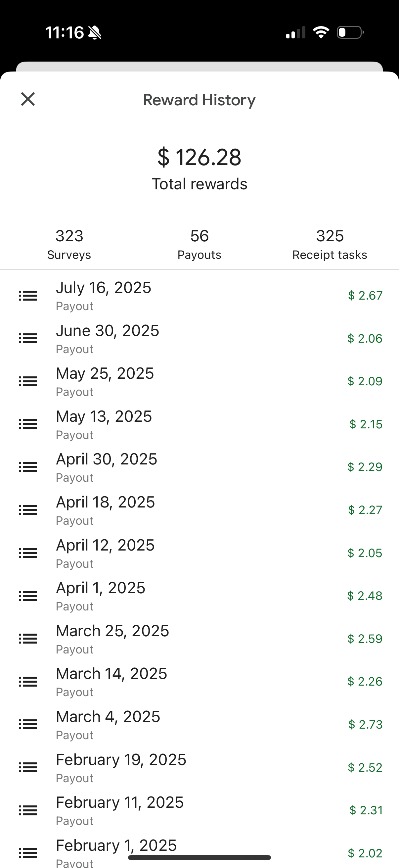Screen dimensions: 399x868
Task: Tap list icon beside May 25, 2025
Action: pos(27,381)
